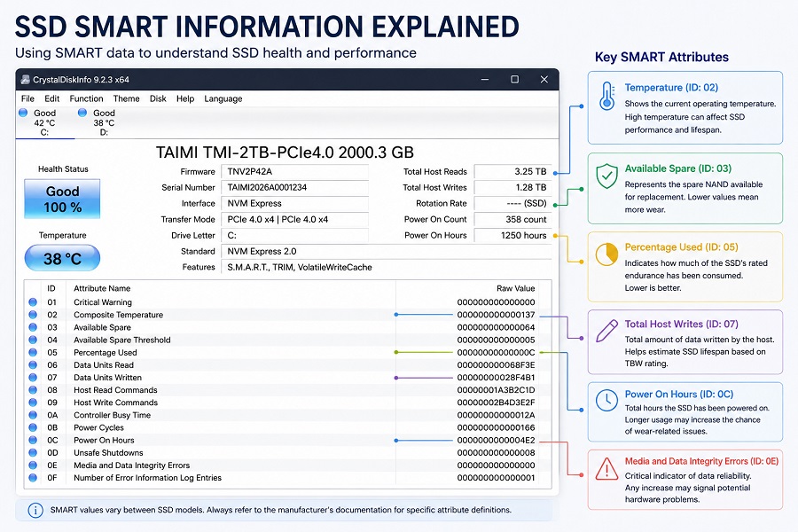Click the status dot for Unsafe Shutdowns
The width and height of the screenshot is (798, 532).
33,452
